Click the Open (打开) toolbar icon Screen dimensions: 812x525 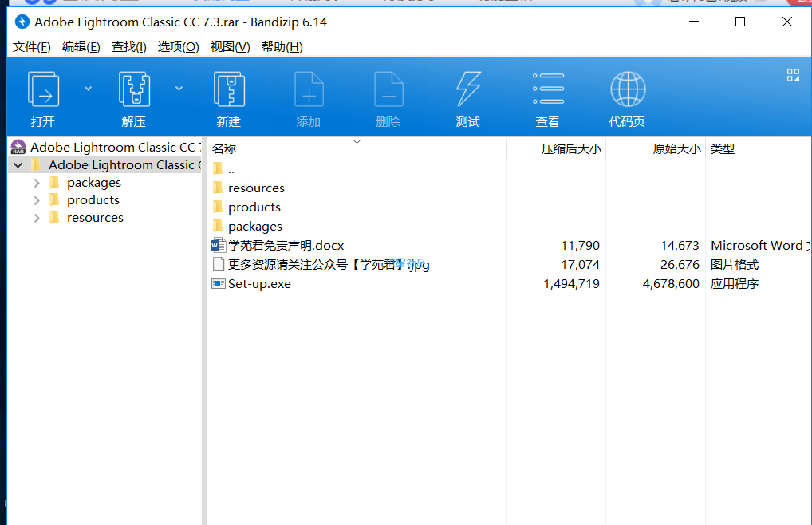point(43,89)
